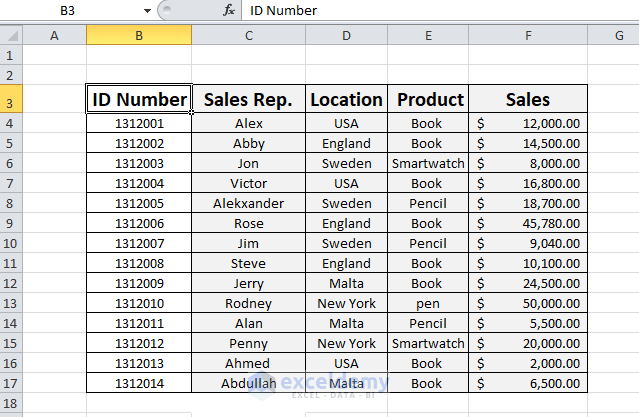
Task: Click the ID Number header cell
Action: (139, 99)
